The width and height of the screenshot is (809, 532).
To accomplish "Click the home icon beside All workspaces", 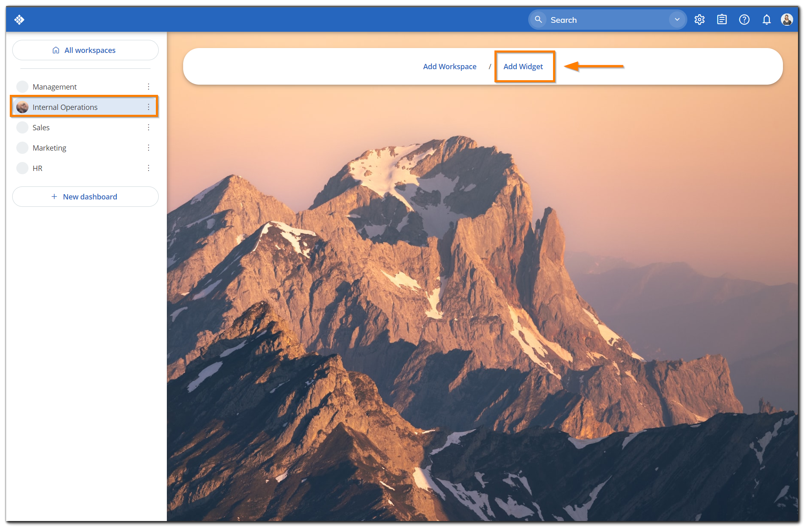I will coord(56,50).
